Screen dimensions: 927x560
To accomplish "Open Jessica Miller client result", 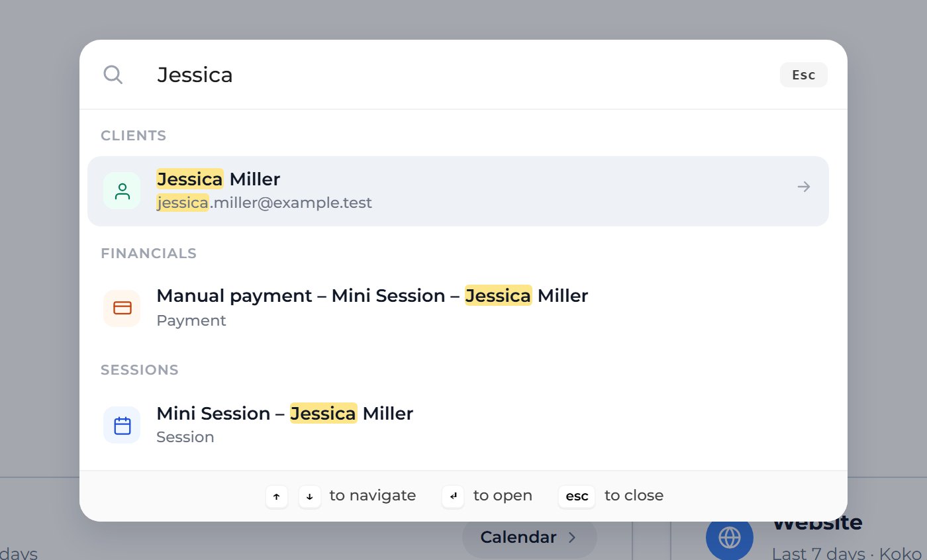I will pyautogui.click(x=458, y=191).
